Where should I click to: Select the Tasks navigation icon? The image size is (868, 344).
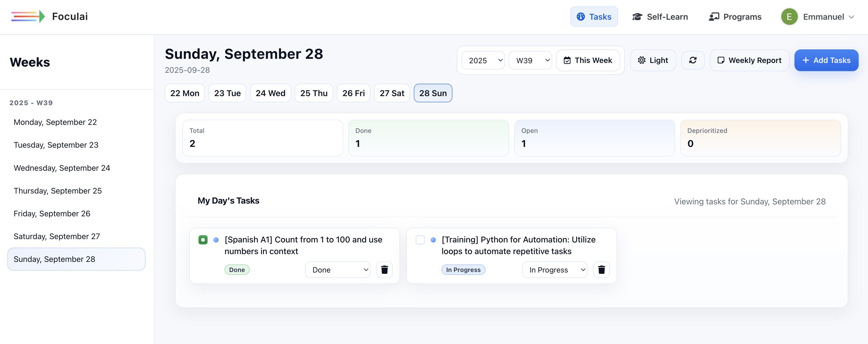(581, 16)
